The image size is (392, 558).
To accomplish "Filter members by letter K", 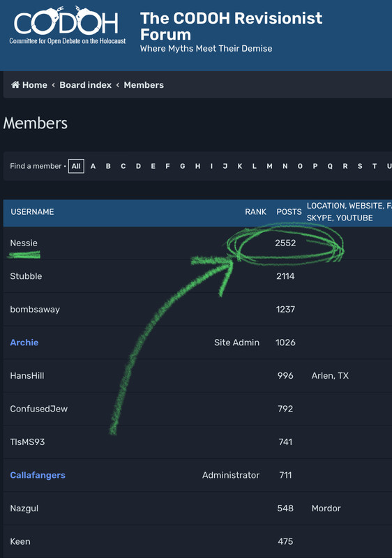I will coord(240,166).
